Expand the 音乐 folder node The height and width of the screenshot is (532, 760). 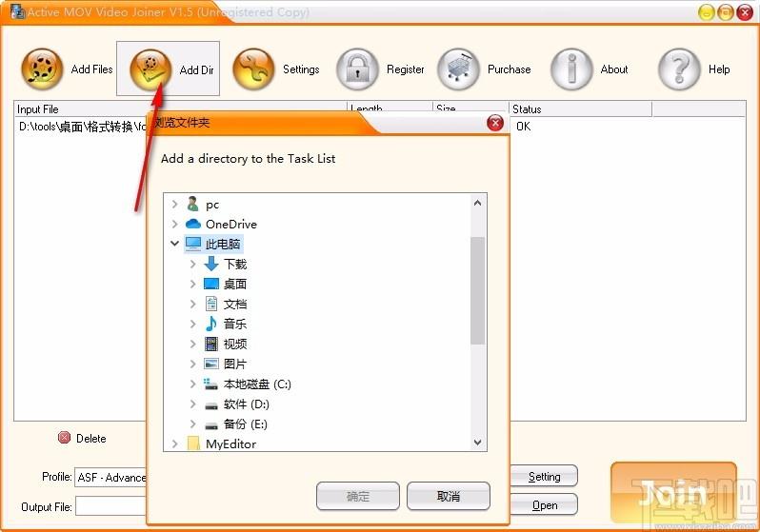(193, 324)
